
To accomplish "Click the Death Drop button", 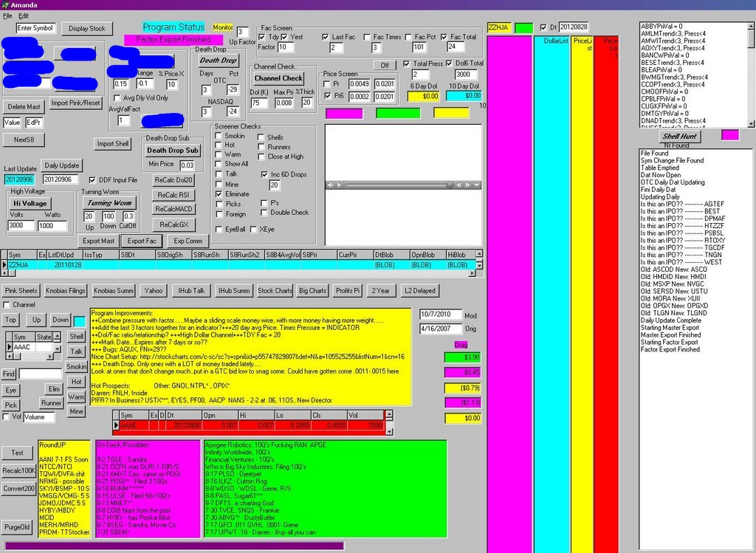I will (x=218, y=61).
